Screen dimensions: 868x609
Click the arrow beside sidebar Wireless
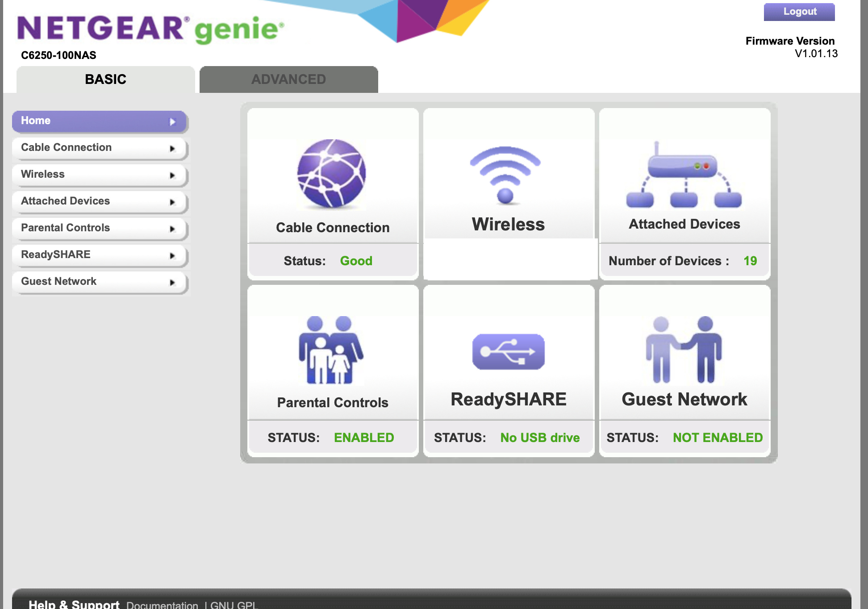pyautogui.click(x=172, y=175)
